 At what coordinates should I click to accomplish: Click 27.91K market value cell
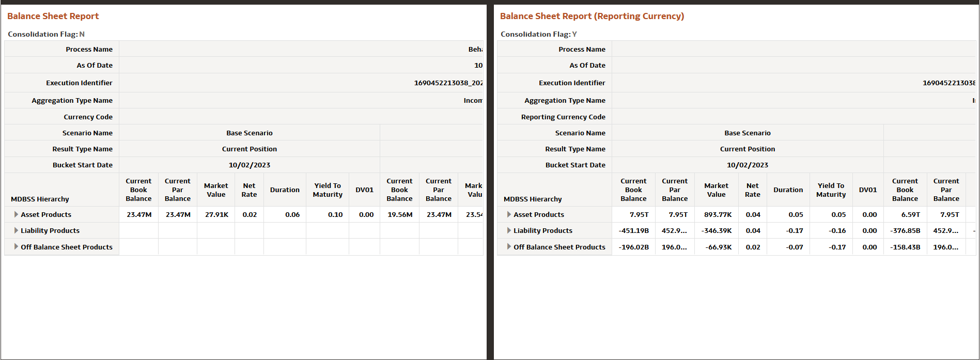click(216, 214)
